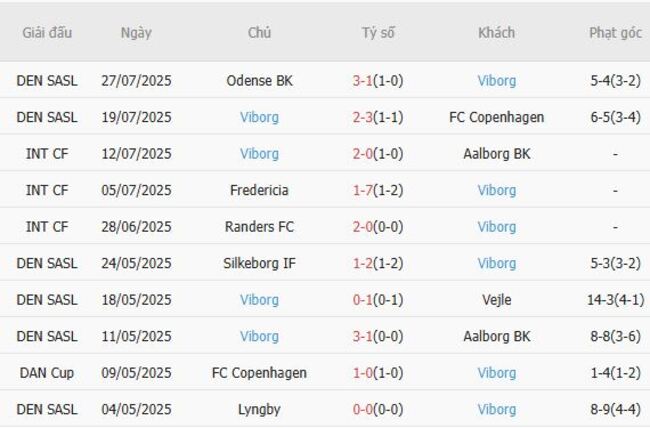The height and width of the screenshot is (428, 650).
Task: Click the 14-3(4-1) corner kick stat
Action: pos(615,300)
